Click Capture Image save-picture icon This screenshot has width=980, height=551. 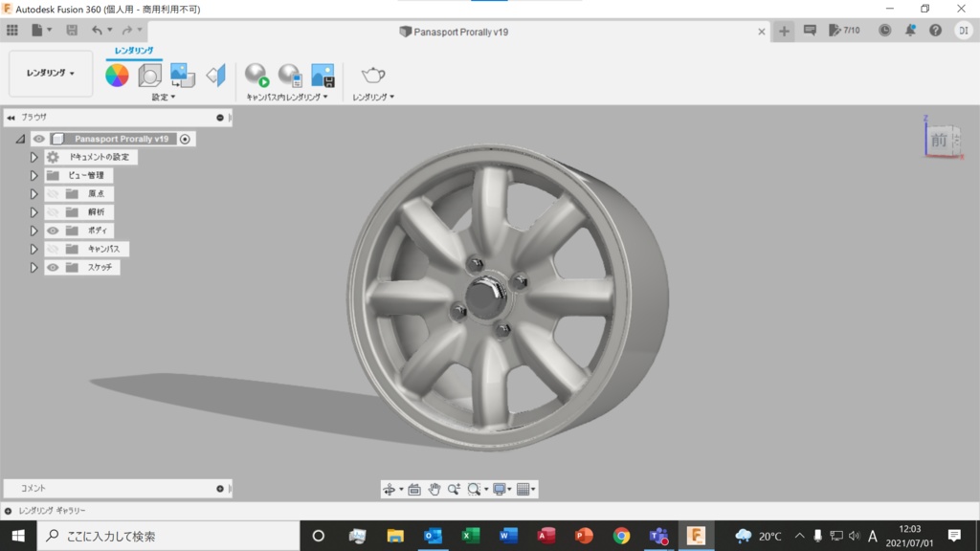[323, 76]
